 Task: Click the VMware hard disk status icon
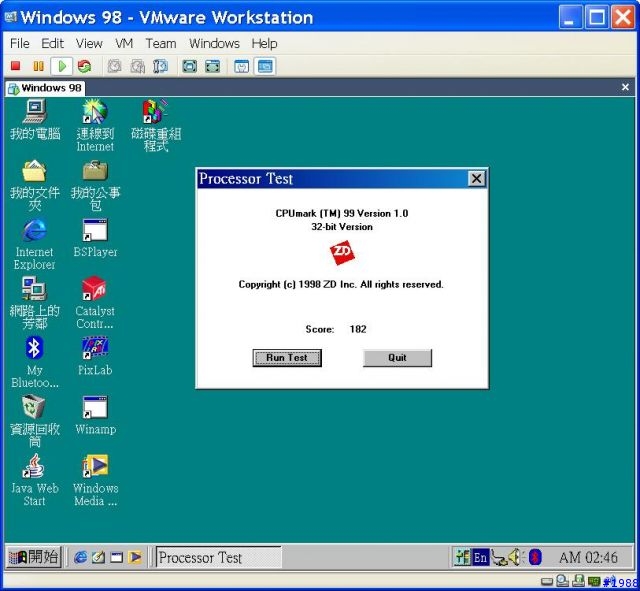click(x=547, y=581)
